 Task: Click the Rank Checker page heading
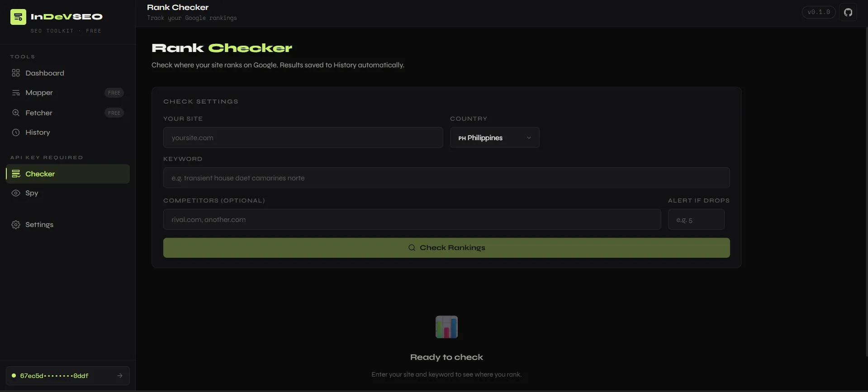click(222, 48)
